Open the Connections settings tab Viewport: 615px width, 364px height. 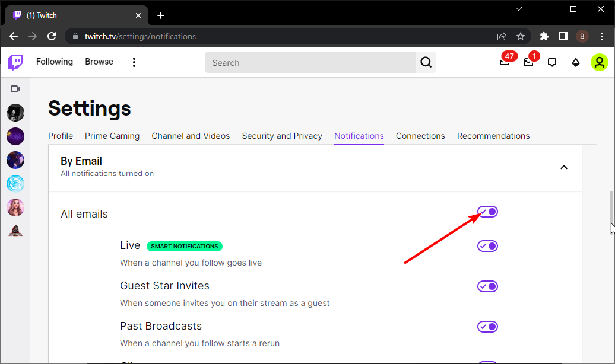click(420, 136)
